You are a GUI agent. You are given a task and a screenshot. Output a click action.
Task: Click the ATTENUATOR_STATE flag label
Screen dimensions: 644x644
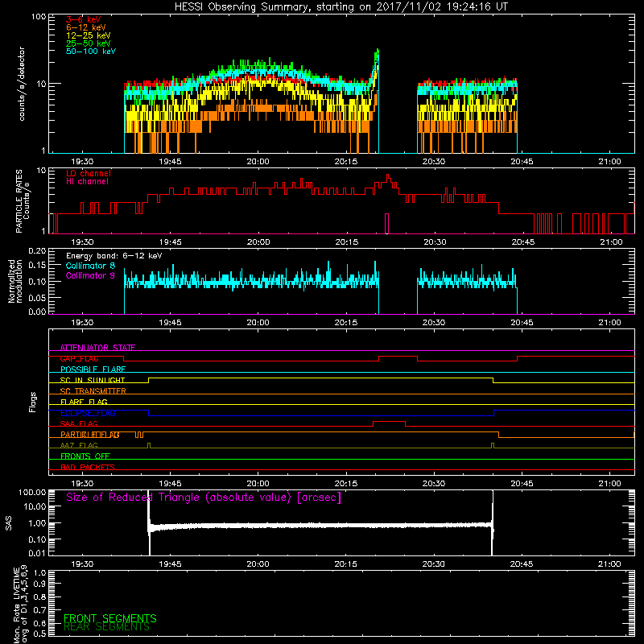tap(97, 348)
